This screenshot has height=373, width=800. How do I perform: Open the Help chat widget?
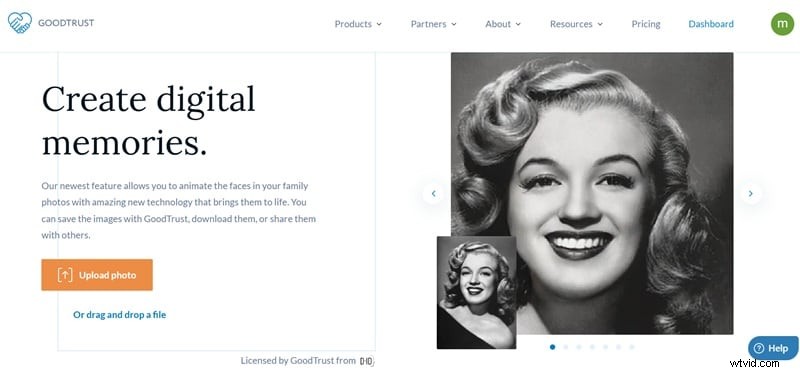click(773, 348)
